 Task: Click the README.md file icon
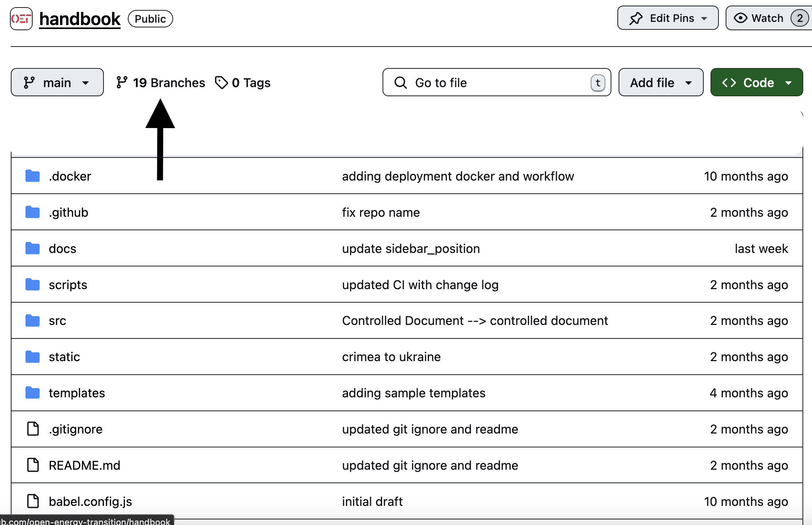[33, 465]
